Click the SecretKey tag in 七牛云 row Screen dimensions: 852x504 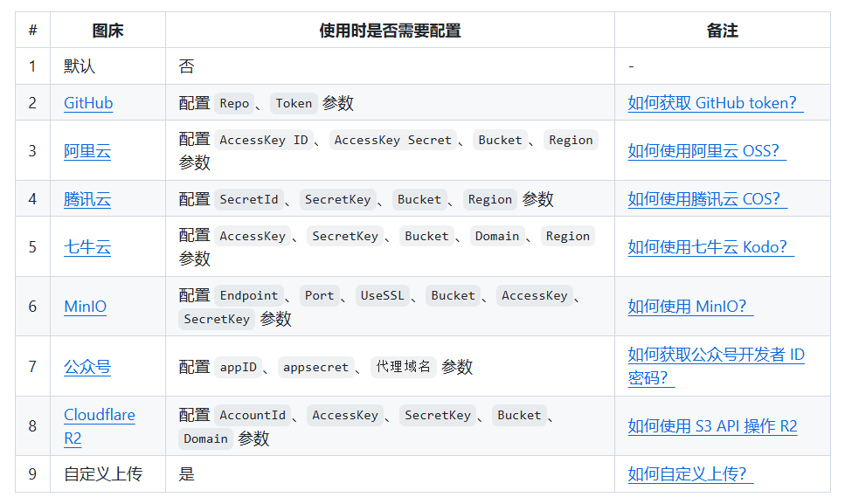pyautogui.click(x=345, y=236)
